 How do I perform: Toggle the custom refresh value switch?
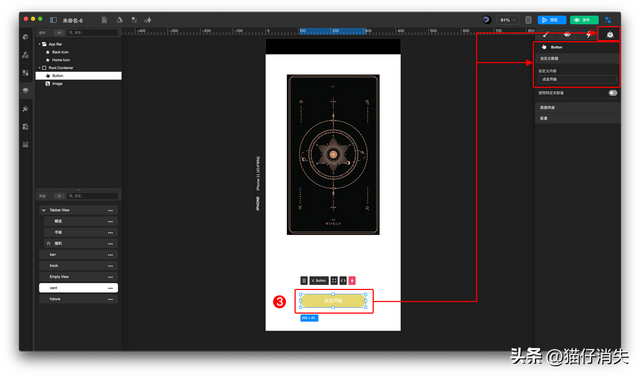(x=613, y=93)
